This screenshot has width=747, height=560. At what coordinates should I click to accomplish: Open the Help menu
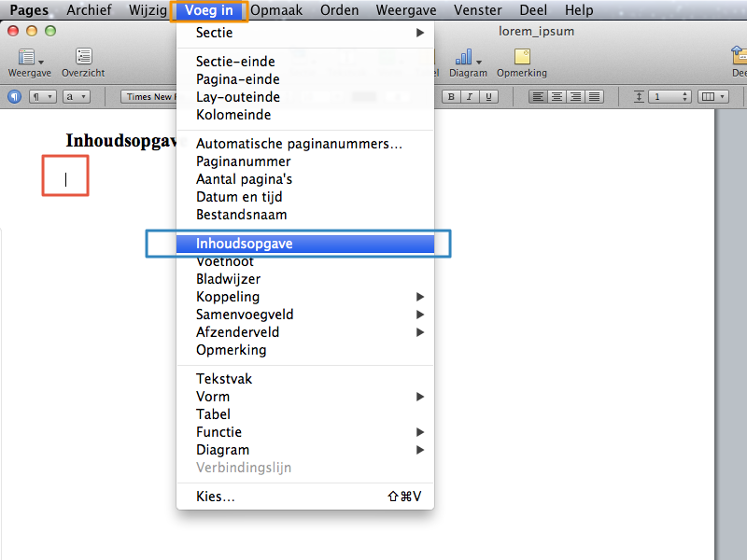tap(579, 10)
